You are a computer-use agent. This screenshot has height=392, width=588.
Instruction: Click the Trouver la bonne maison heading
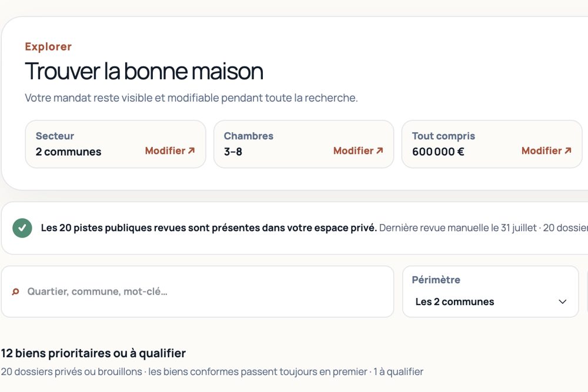(x=144, y=71)
